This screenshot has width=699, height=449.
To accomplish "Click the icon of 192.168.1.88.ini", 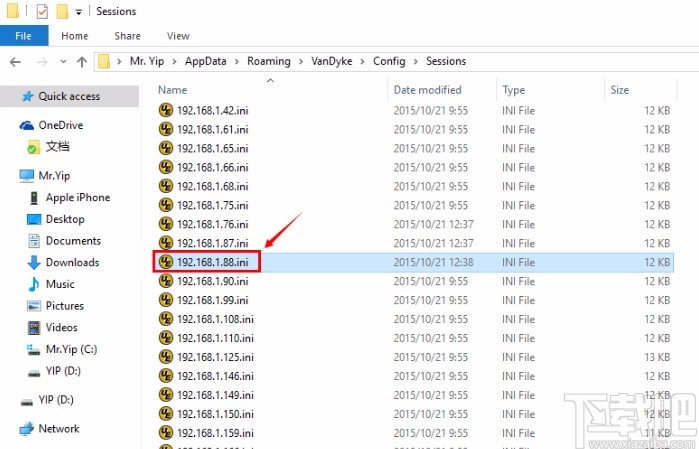I will coord(166,262).
